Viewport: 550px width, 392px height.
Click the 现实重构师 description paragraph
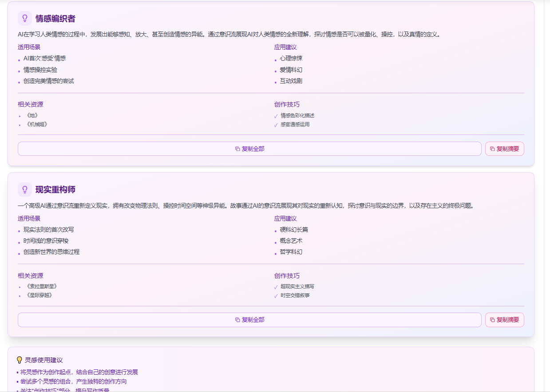(x=246, y=206)
